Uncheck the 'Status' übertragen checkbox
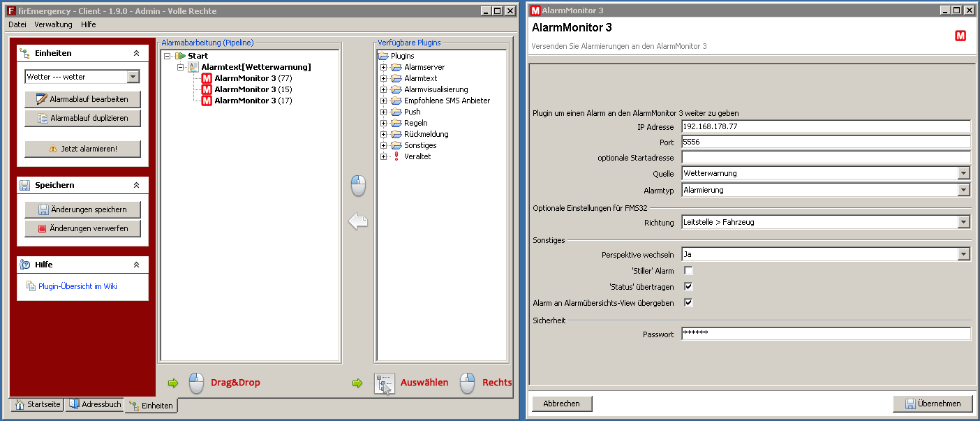980x421 pixels. click(x=688, y=286)
